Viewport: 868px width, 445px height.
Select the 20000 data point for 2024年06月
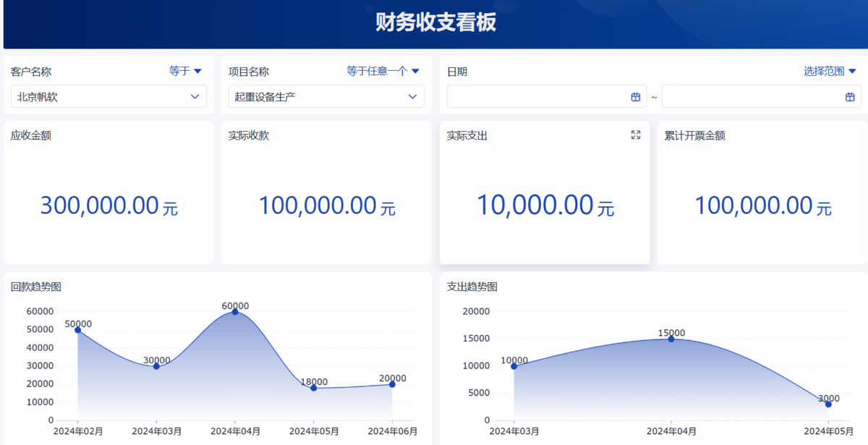click(392, 384)
